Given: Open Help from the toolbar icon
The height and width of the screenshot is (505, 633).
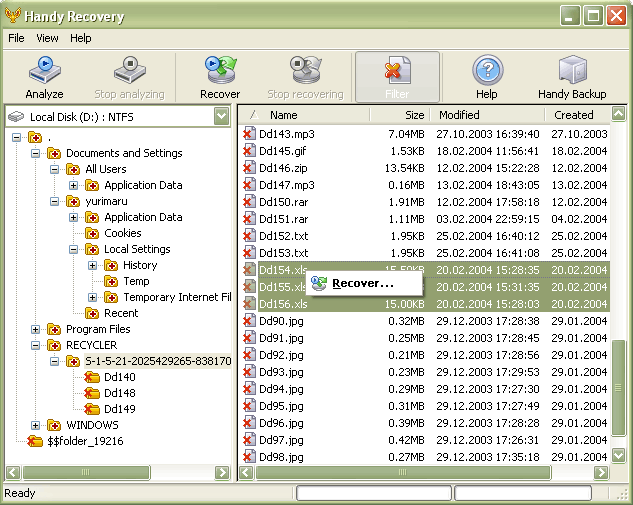Looking at the screenshot, I should click(x=487, y=71).
